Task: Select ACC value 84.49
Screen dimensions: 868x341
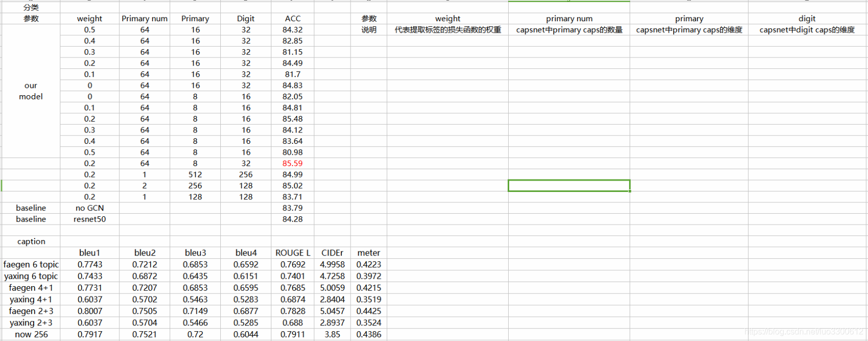Action: 293,63
